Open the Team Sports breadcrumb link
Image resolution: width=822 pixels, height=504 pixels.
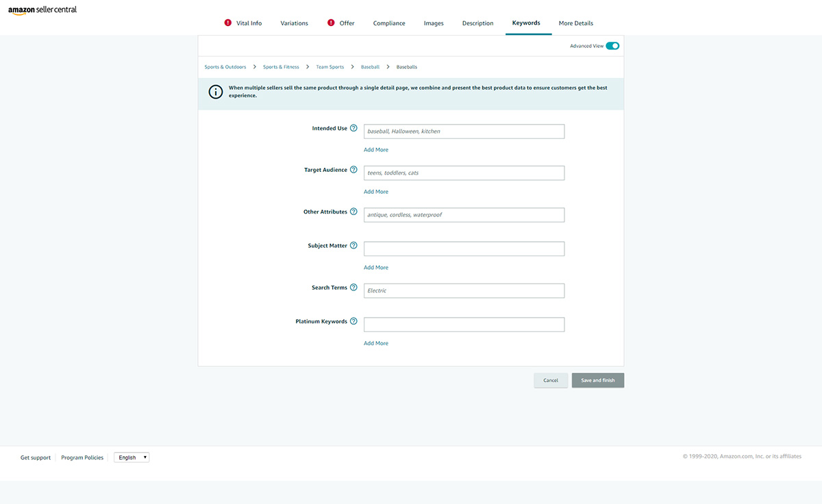pyautogui.click(x=330, y=67)
